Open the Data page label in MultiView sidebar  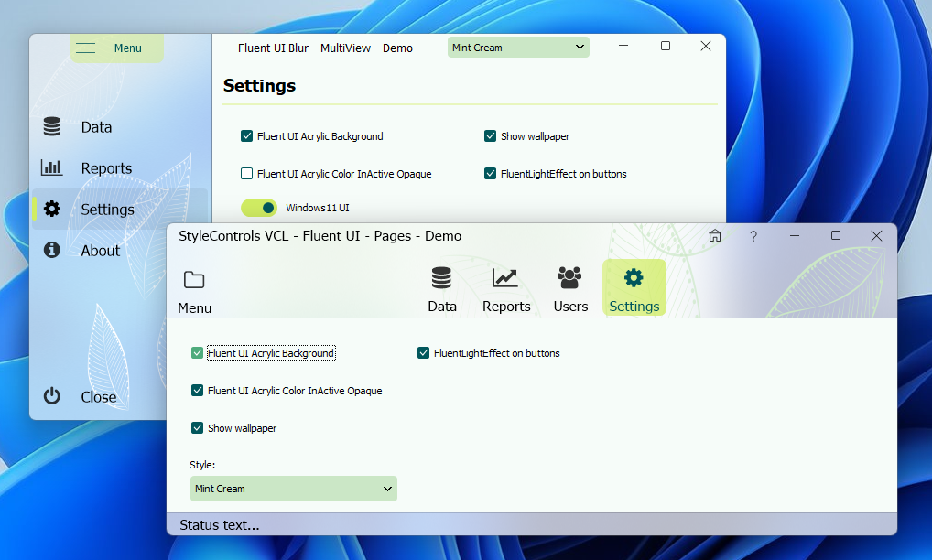tap(96, 127)
